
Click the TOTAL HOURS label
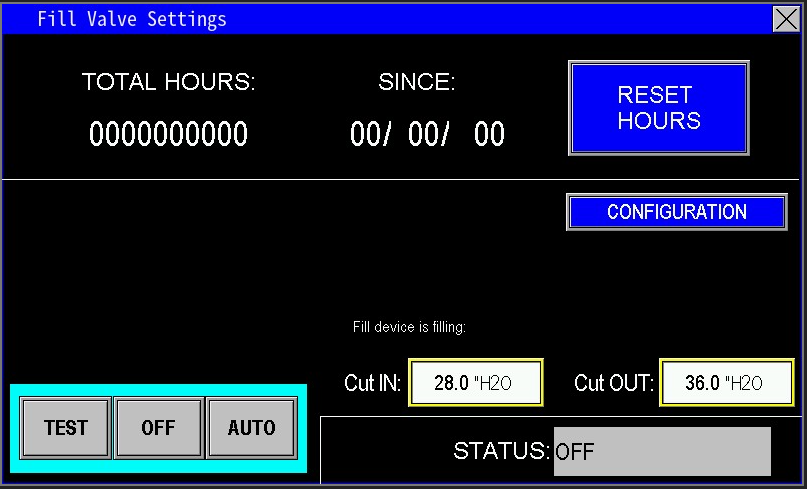pyautogui.click(x=168, y=83)
